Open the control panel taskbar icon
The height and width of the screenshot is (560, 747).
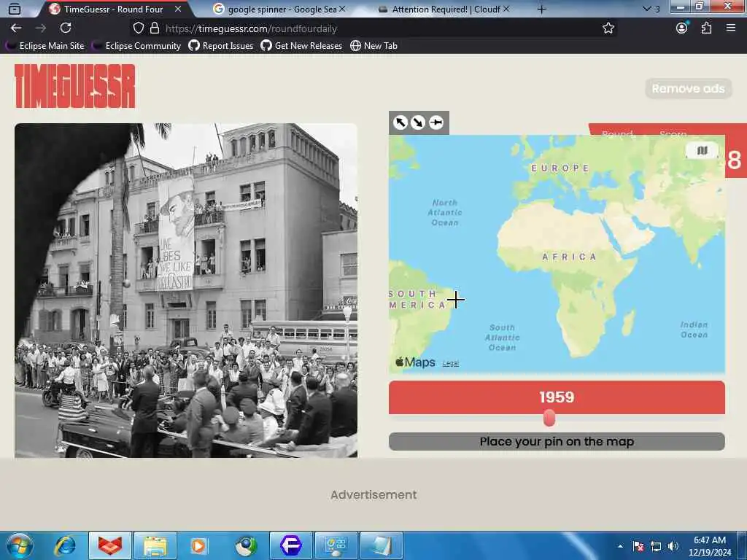pyautogui.click(x=336, y=545)
